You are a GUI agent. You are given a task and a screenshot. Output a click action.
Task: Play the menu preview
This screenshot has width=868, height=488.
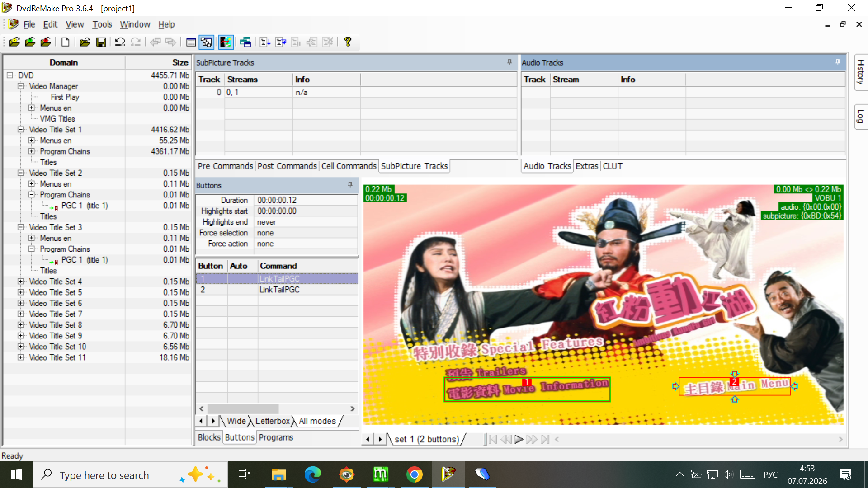coord(519,439)
